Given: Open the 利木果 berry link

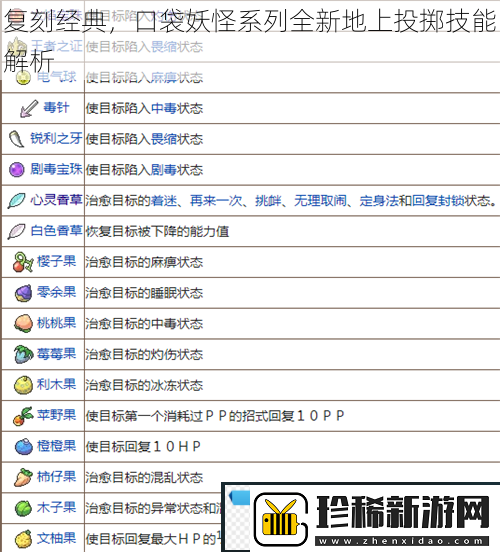Looking at the screenshot, I should (56, 384).
